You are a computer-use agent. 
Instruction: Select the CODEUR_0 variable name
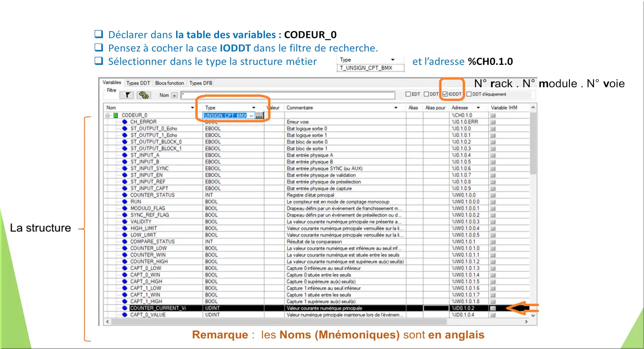pos(134,115)
